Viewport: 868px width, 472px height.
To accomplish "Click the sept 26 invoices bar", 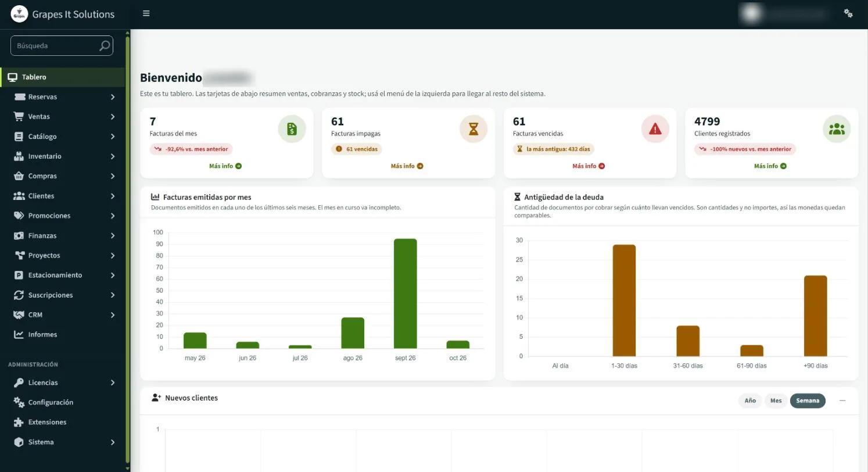I will 405,294.
